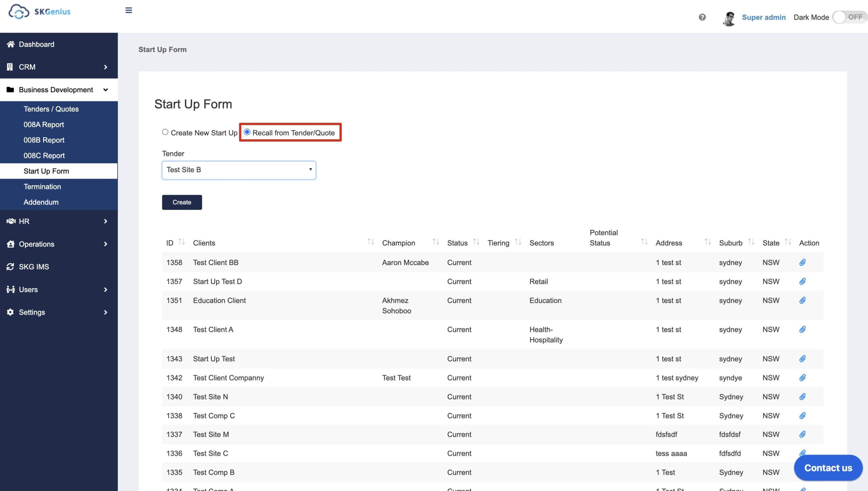Open the Tender dropdown selector
The height and width of the screenshot is (491, 868).
click(238, 169)
